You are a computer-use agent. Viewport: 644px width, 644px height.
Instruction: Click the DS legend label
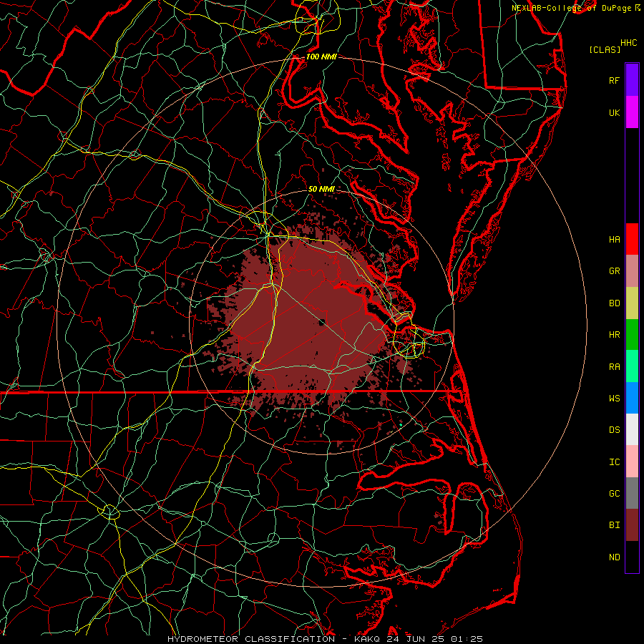click(x=614, y=430)
